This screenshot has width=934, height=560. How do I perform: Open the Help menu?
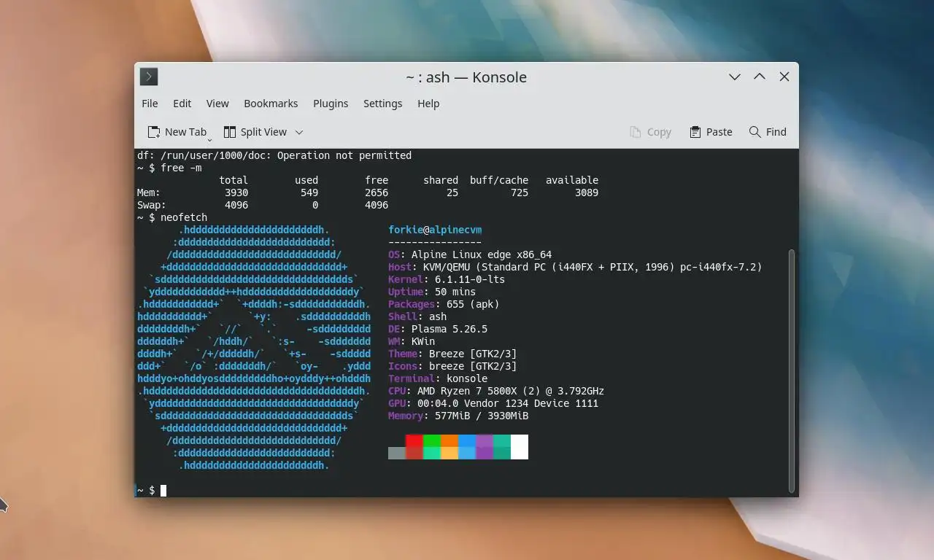pos(428,104)
